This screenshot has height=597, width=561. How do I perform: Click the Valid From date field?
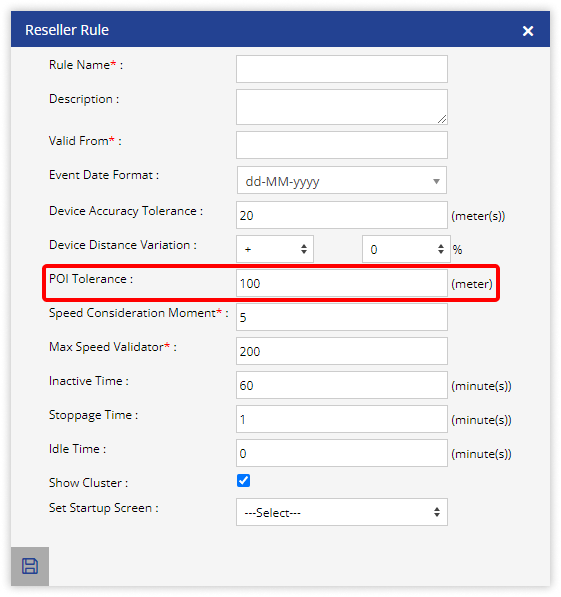coord(342,145)
